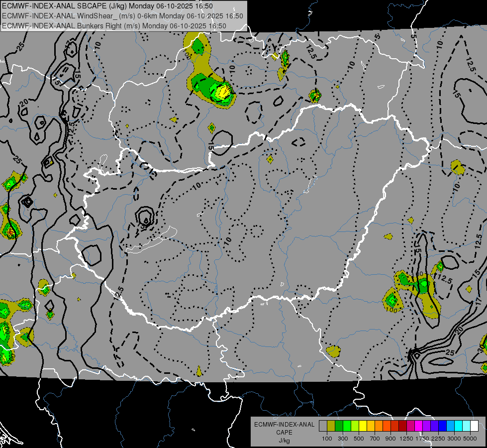Choose the magenta swatch in CAPE legend
The width and height of the screenshot is (487, 448).
[418, 426]
